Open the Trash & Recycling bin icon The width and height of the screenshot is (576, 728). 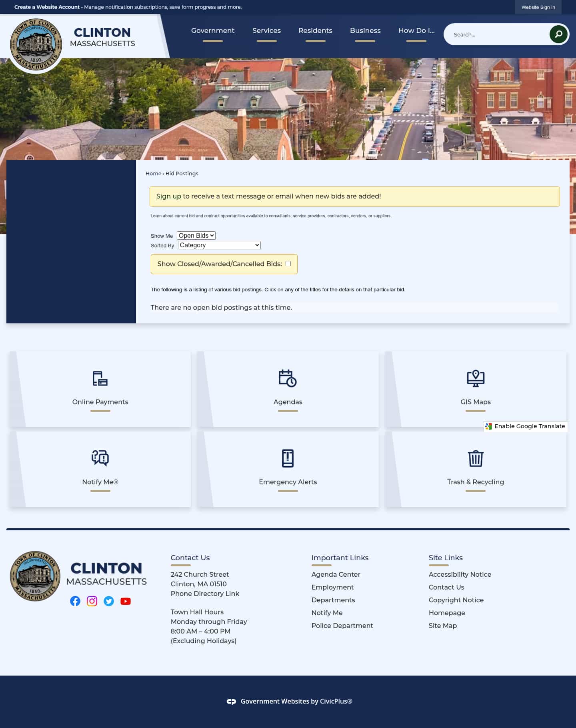pos(476,458)
